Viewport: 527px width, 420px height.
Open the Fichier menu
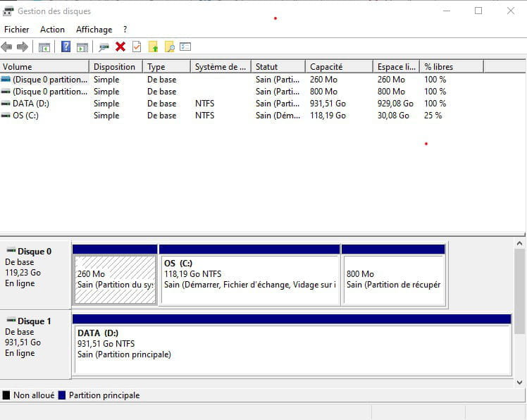pos(16,30)
